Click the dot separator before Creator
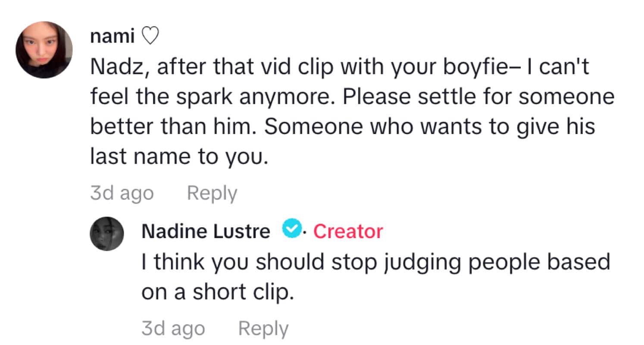Screen dimensions: 644x345 pyautogui.click(x=305, y=233)
